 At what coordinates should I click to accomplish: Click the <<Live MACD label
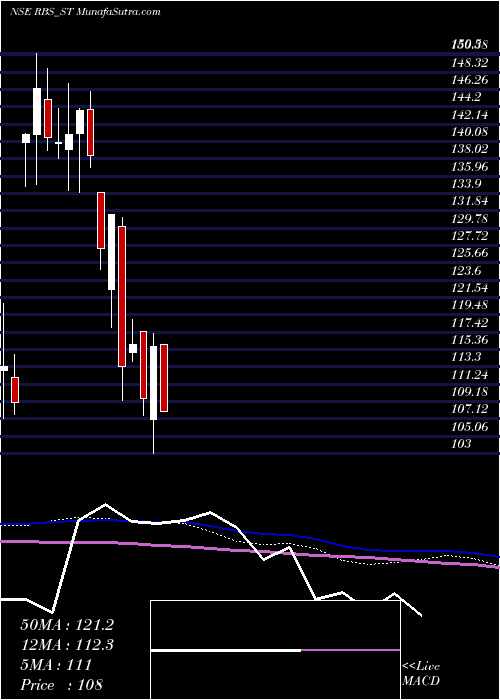pos(421,674)
